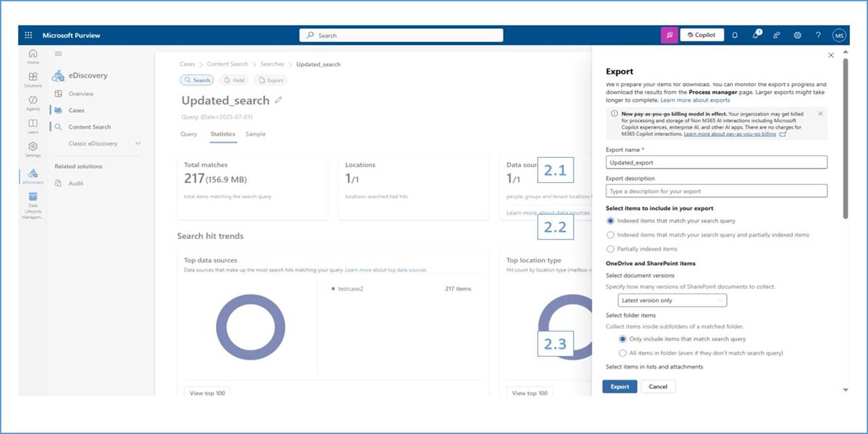Image resolution: width=868 pixels, height=434 pixels.
Task: Open Solutions in the left rail
Action: pos(33,80)
